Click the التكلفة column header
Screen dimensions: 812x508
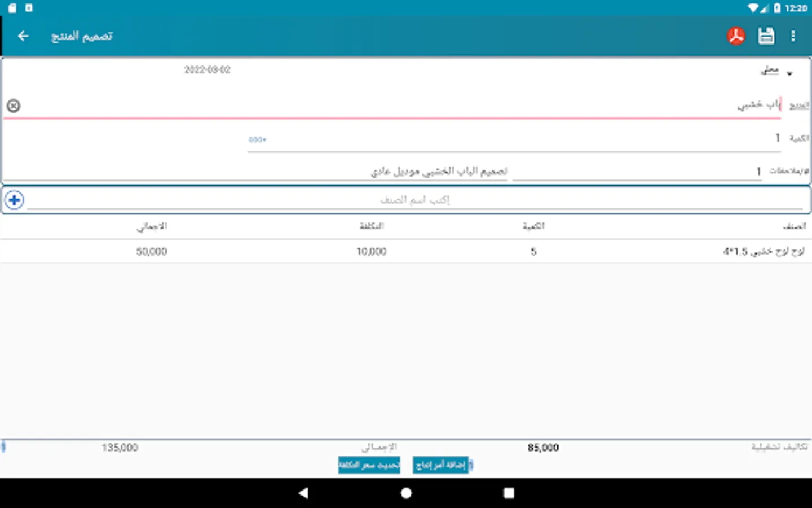click(x=372, y=226)
